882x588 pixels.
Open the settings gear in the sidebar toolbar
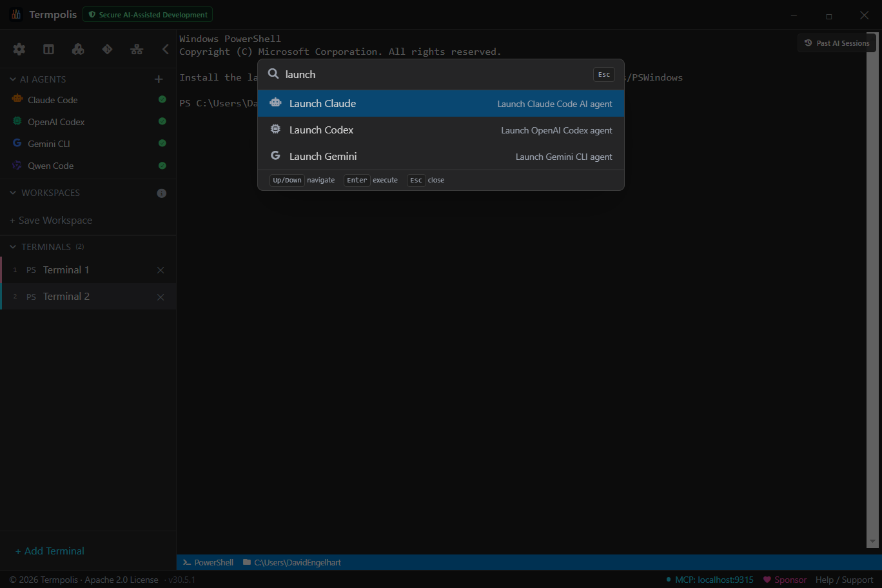point(19,49)
